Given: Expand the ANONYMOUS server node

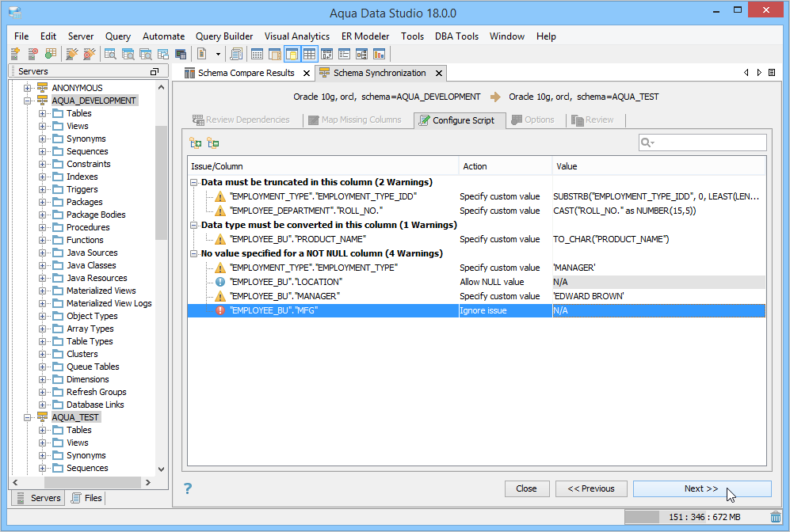Looking at the screenshot, I should point(28,88).
